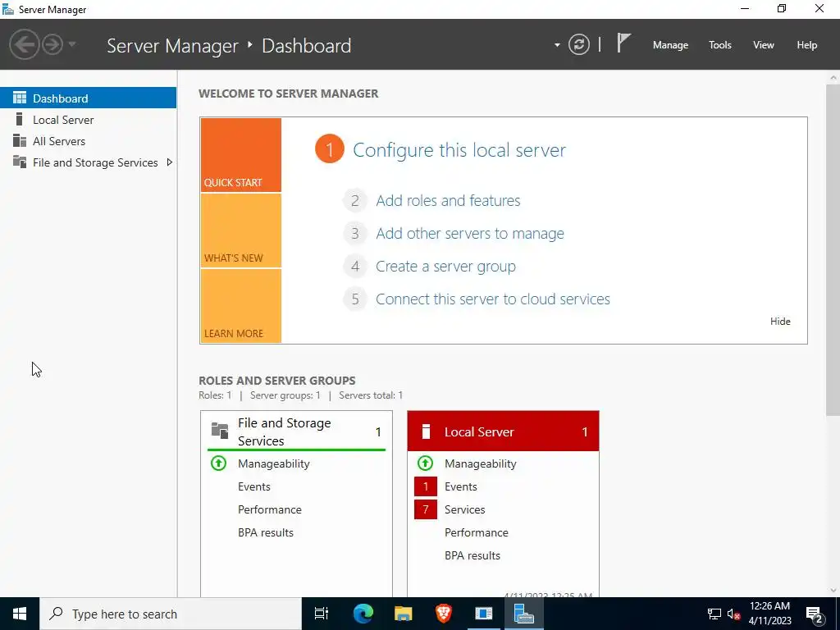
Task: Select All Servers in the sidebar
Action: 89,141
